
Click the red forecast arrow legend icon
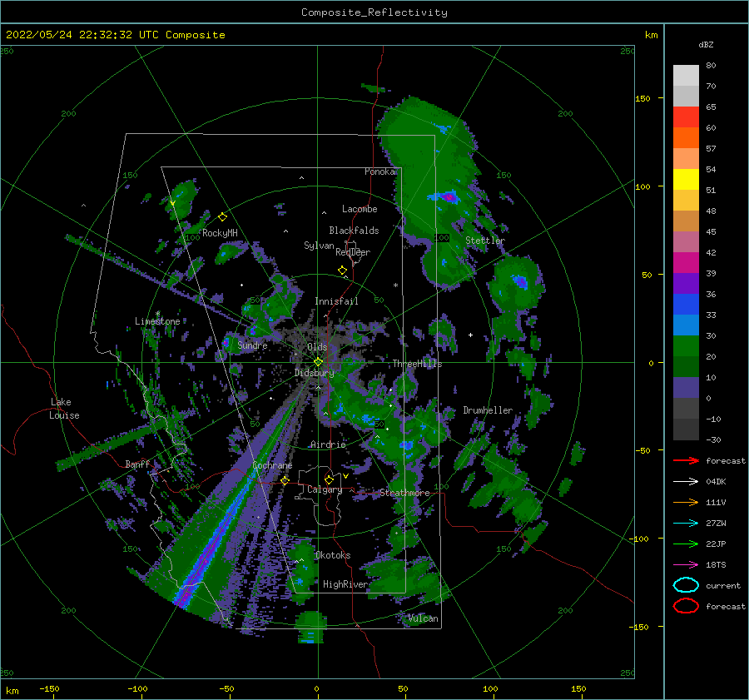[686, 460]
